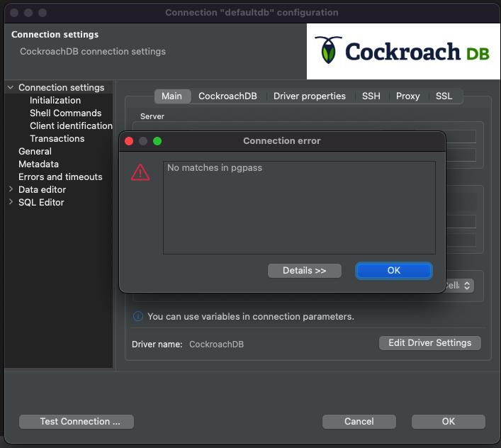Click the CockroachDB logo banner
Viewport: 501px width, 448px height.
(x=403, y=52)
